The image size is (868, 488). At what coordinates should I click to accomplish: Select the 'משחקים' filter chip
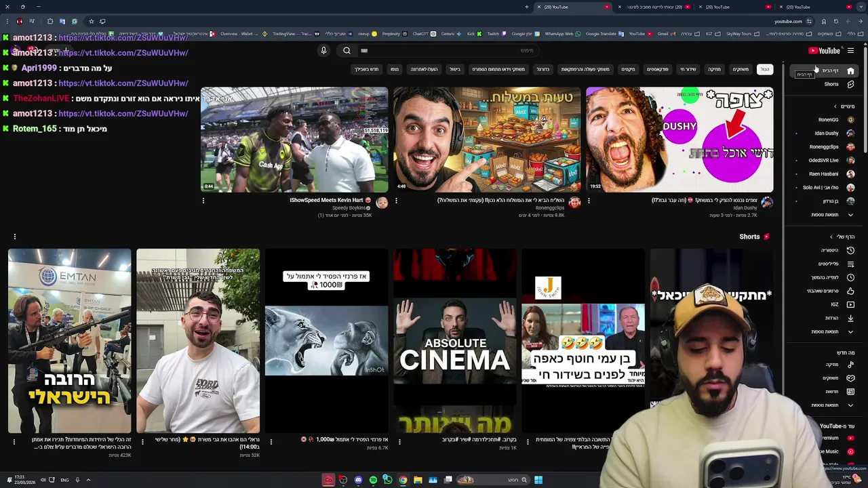(x=741, y=69)
